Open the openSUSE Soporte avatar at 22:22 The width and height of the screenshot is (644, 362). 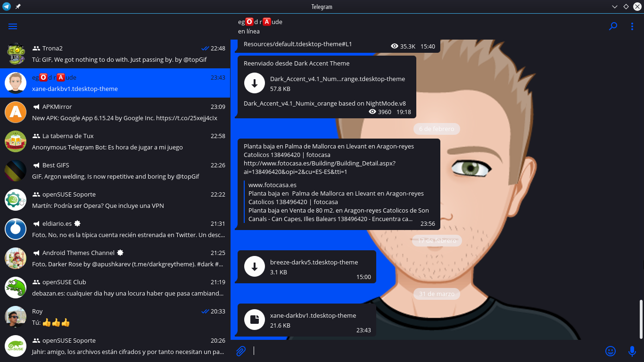tap(16, 200)
